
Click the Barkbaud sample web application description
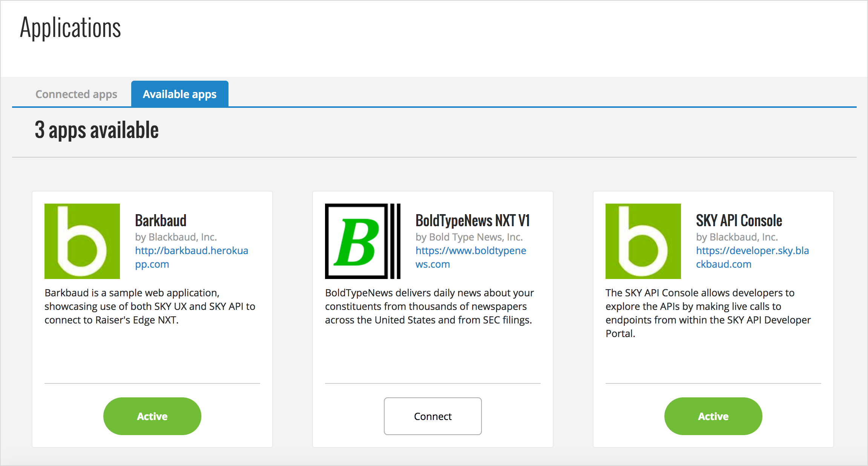tap(150, 306)
